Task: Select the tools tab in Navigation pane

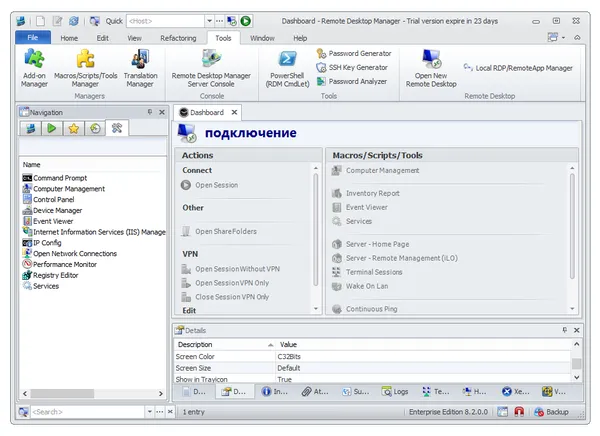Action: pyautogui.click(x=117, y=128)
